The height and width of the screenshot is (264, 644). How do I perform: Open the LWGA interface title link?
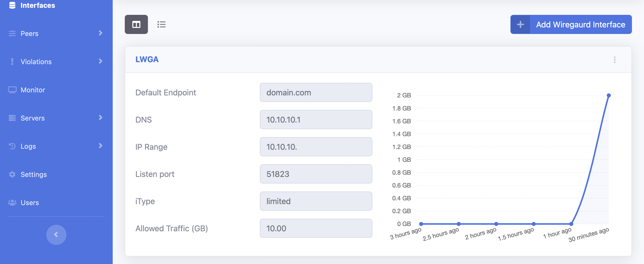[x=147, y=59]
